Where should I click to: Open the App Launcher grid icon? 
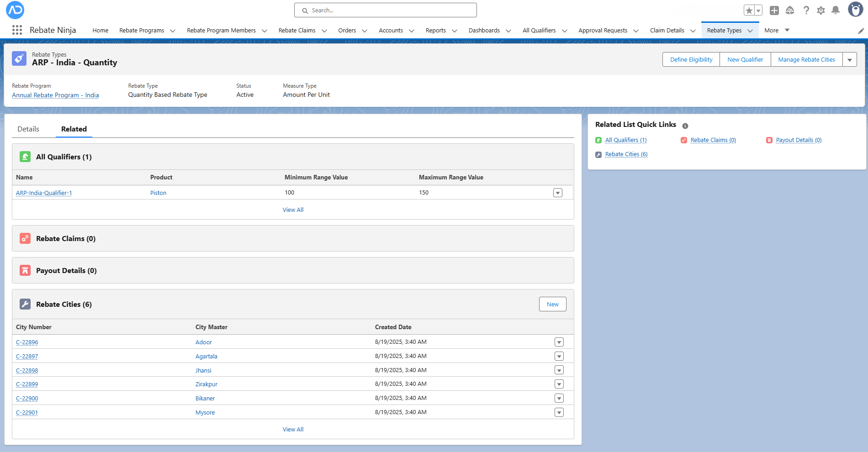coord(17,30)
